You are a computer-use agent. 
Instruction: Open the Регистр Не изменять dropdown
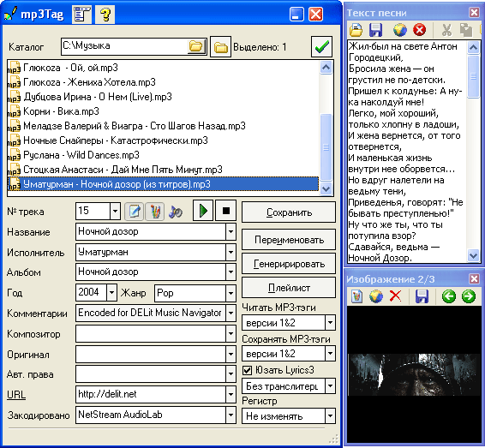pyautogui.click(x=331, y=416)
